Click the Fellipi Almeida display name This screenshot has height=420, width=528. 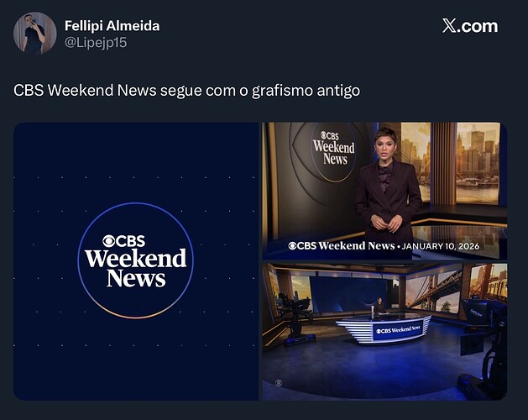pos(112,25)
